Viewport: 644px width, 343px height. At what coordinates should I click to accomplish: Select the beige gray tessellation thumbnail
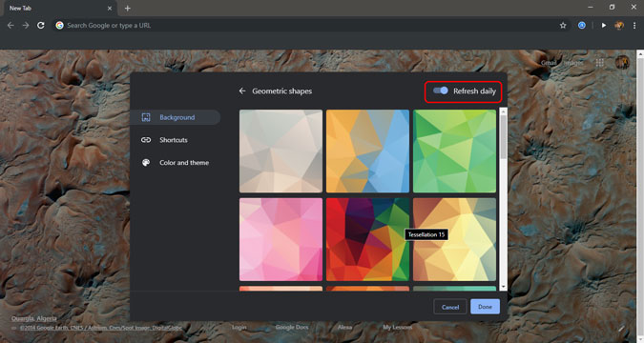280,151
